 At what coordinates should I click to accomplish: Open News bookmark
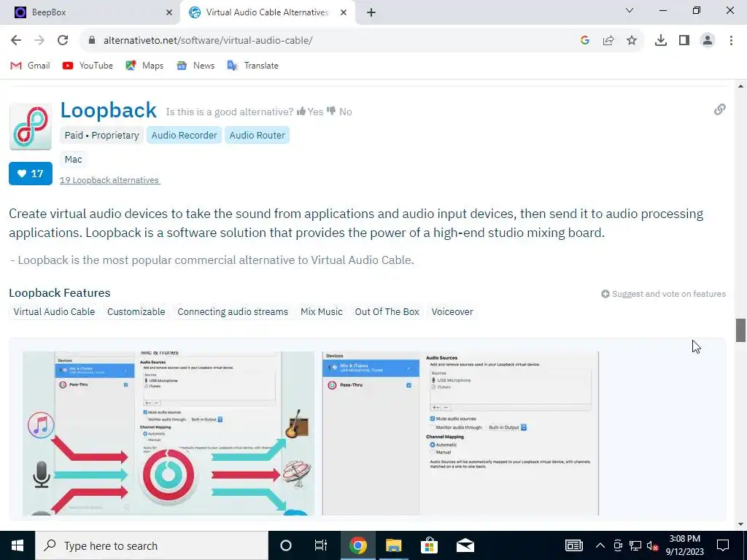[196, 66]
